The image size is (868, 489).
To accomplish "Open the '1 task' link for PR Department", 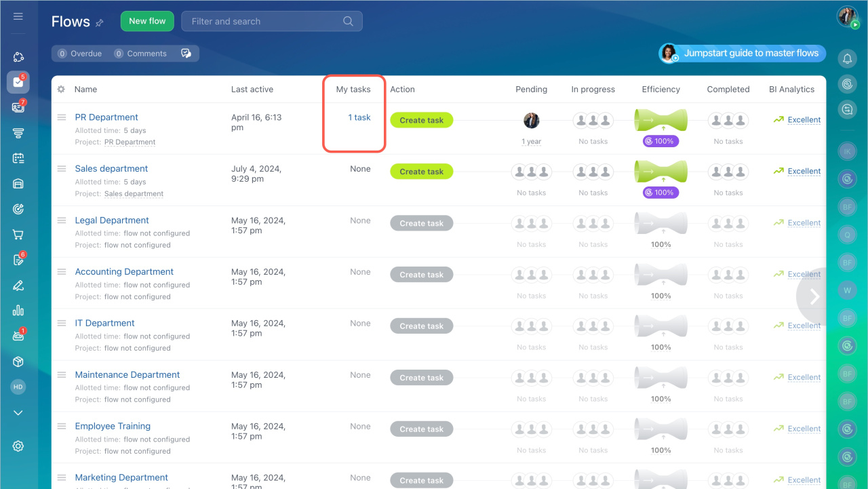I will pos(359,117).
